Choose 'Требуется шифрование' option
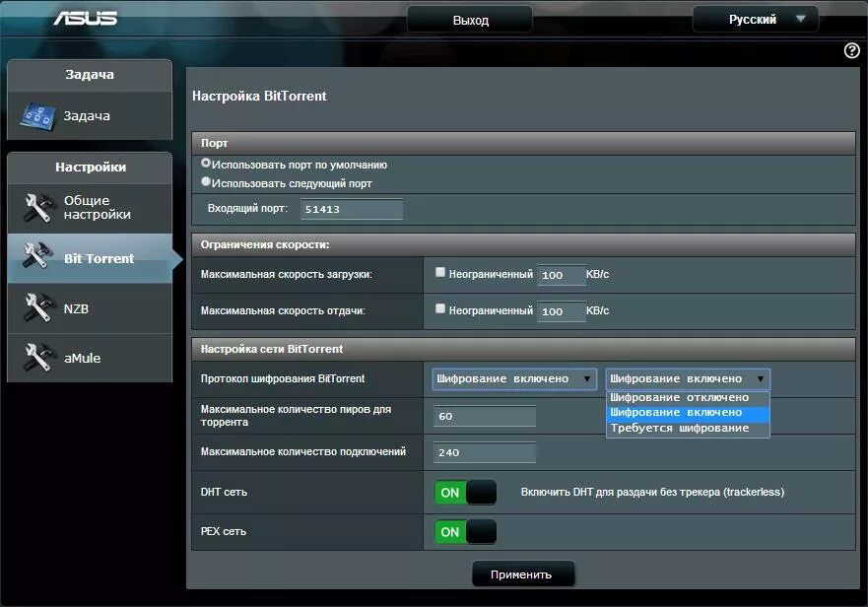The height and width of the screenshot is (607, 868). [x=688, y=428]
